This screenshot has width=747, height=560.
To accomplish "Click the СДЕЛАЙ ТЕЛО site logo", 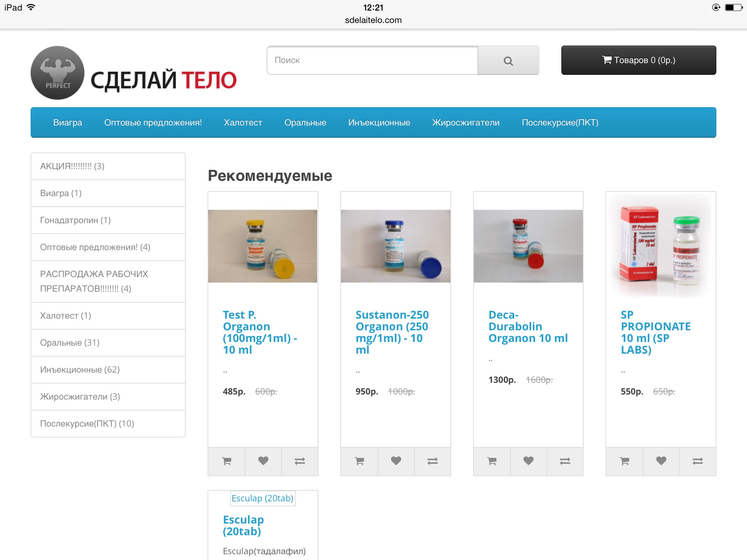I will pyautogui.click(x=134, y=73).
